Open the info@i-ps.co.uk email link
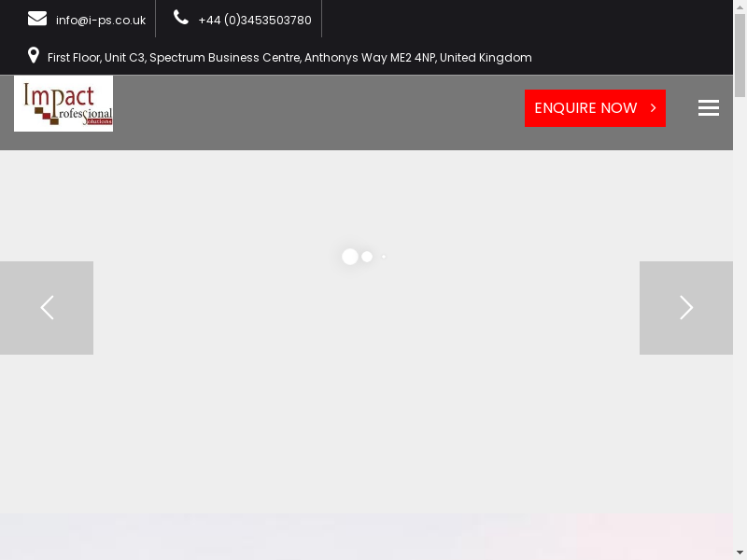747x560 pixels. pyautogui.click(x=100, y=20)
